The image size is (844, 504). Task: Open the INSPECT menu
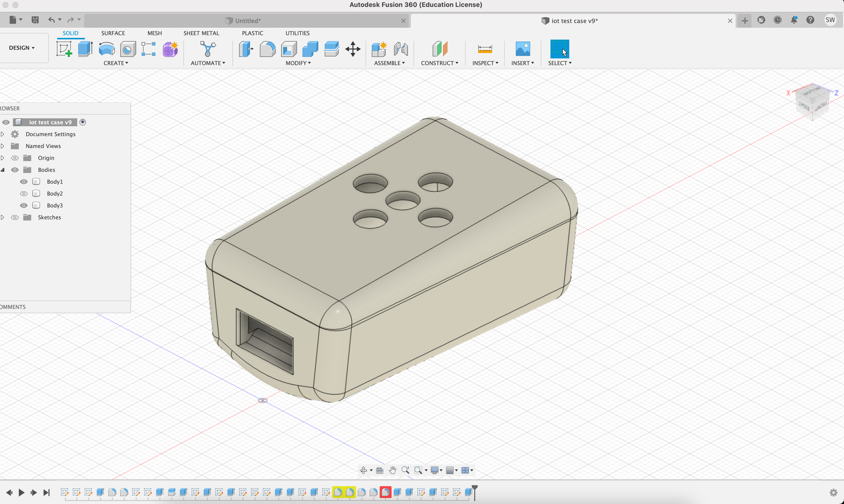click(485, 63)
